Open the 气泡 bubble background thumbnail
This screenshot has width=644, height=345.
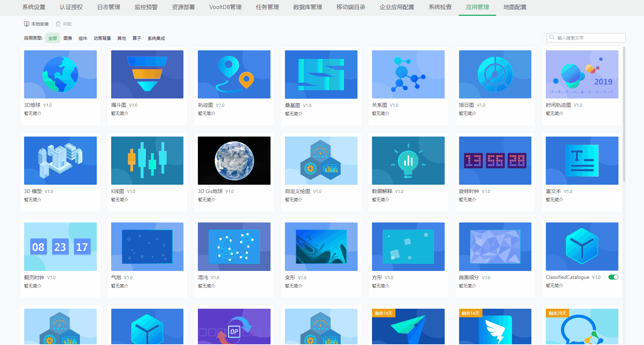point(147,247)
